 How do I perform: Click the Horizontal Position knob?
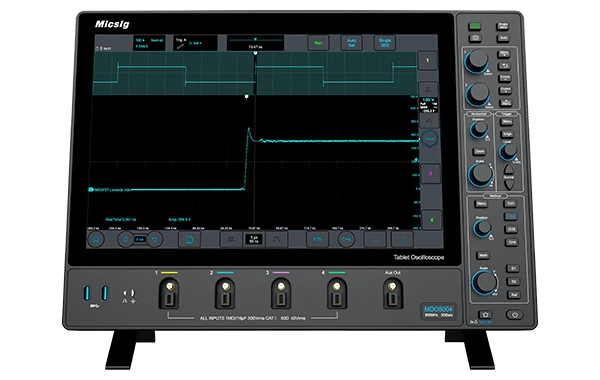coord(479,130)
